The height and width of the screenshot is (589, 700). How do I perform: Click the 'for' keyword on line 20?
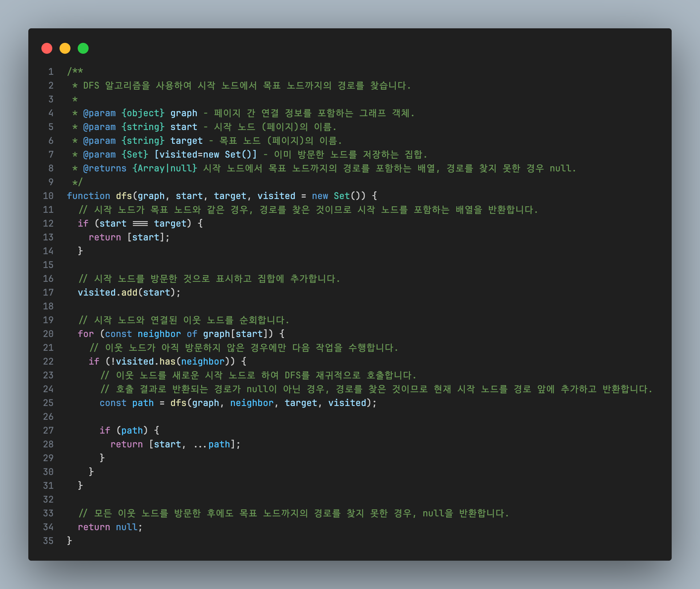[x=86, y=334]
